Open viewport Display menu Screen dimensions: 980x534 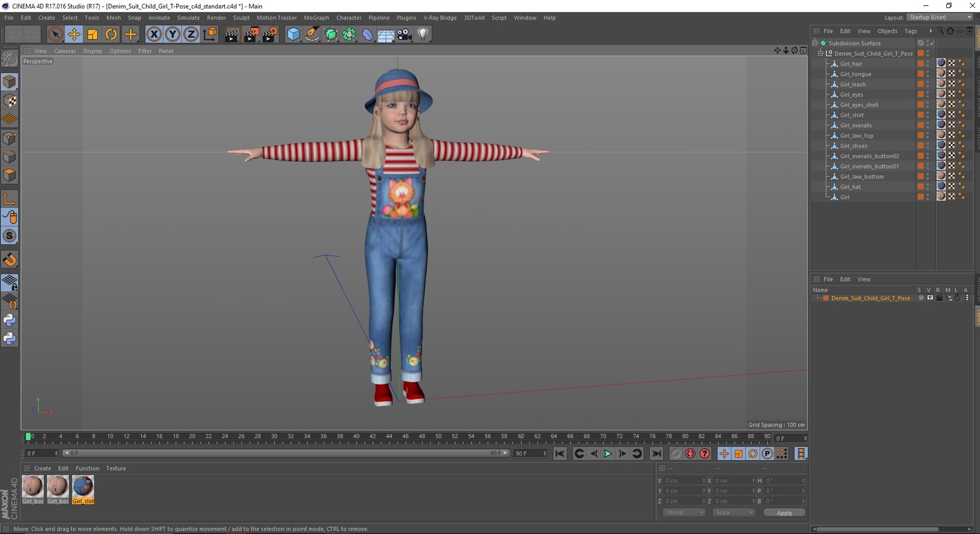(x=93, y=51)
